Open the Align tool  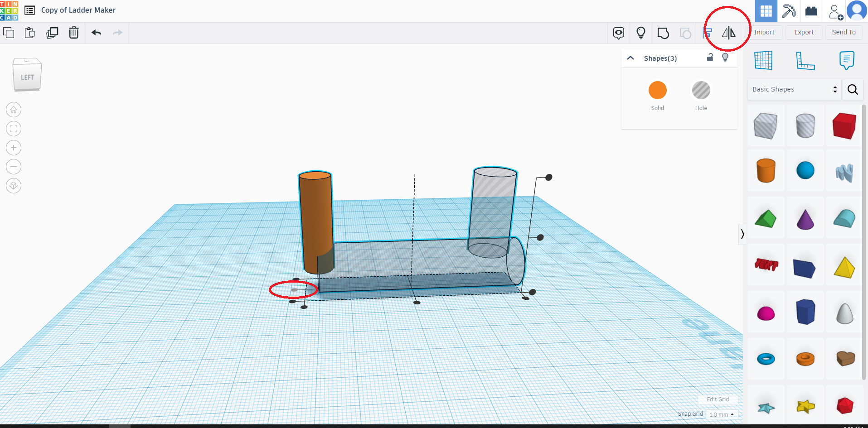click(707, 33)
